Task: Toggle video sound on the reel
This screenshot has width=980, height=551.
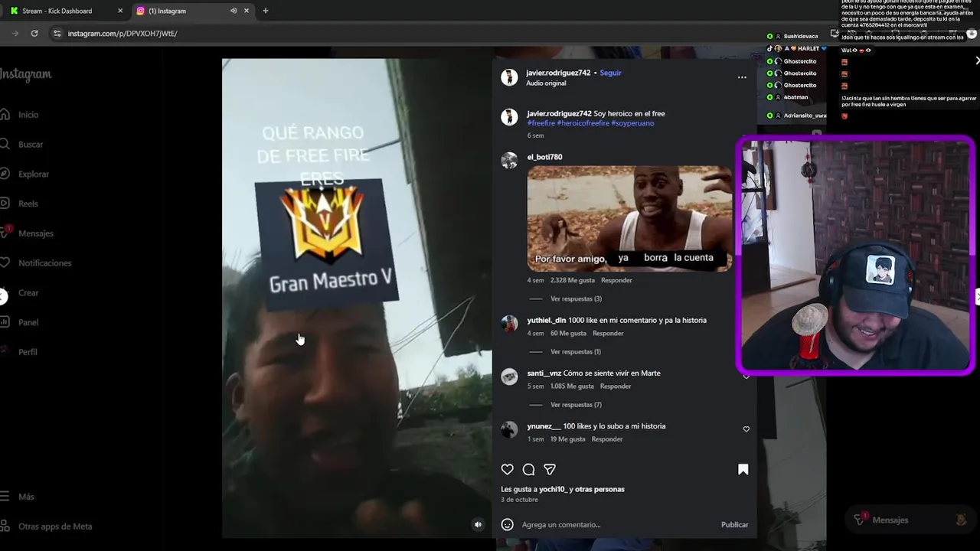Action: click(479, 524)
